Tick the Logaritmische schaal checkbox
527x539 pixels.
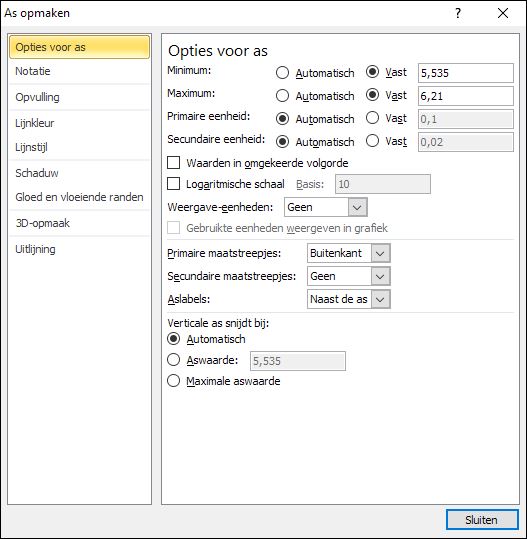[x=173, y=184]
